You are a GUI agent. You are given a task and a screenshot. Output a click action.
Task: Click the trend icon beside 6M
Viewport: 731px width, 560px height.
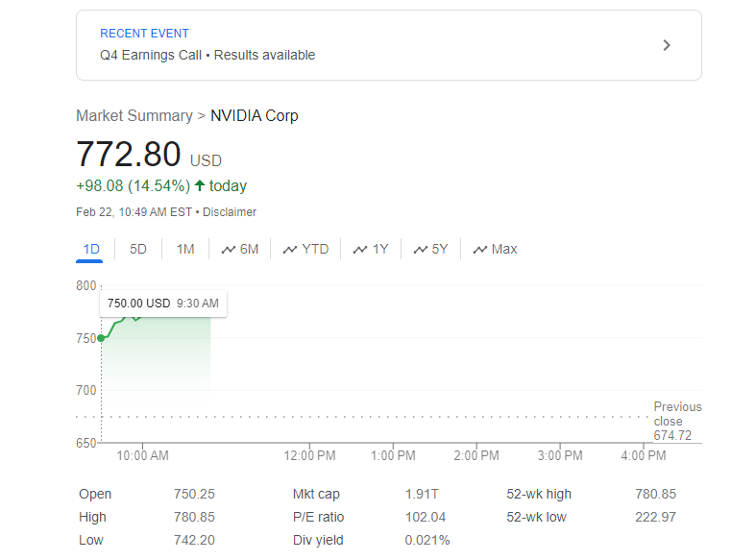pos(229,250)
